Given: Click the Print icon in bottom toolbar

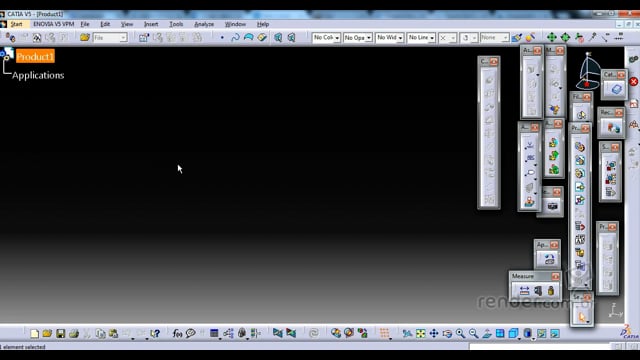Looking at the screenshot, I should 74,333.
